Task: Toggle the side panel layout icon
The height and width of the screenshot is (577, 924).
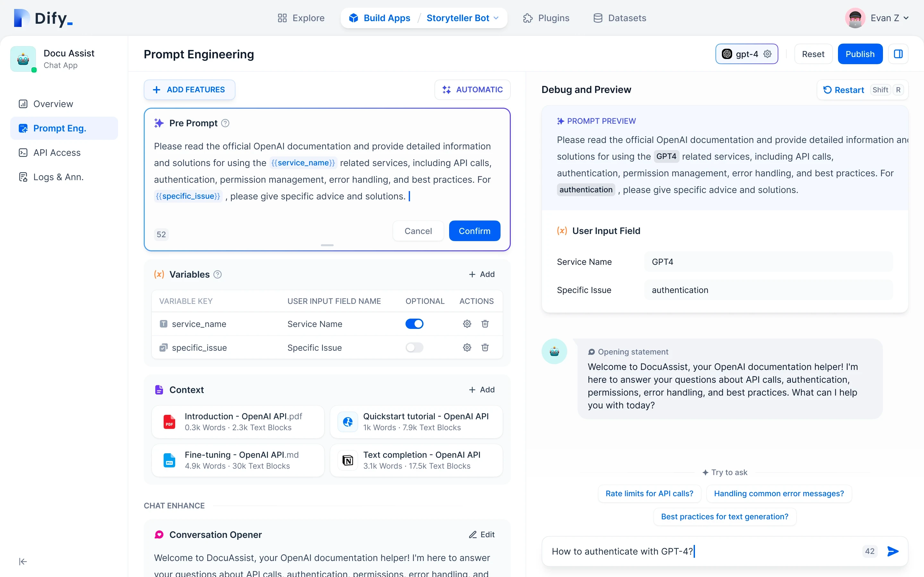Action: (x=898, y=54)
